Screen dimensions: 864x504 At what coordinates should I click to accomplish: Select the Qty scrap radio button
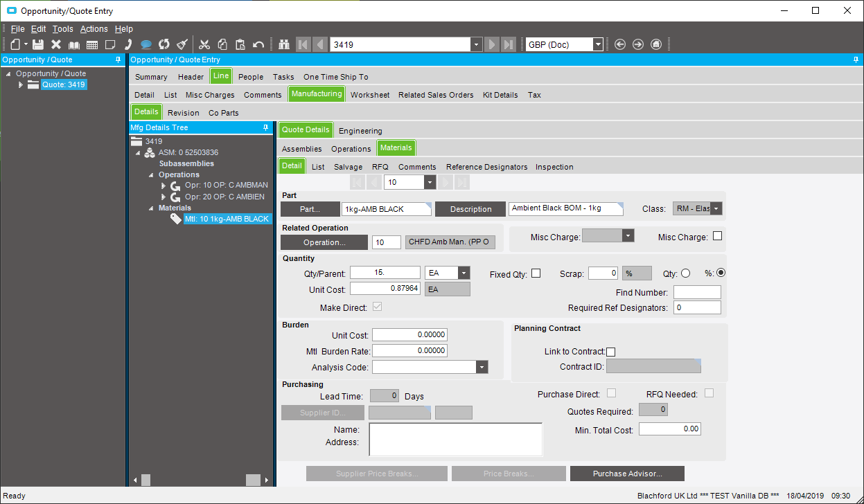686,273
